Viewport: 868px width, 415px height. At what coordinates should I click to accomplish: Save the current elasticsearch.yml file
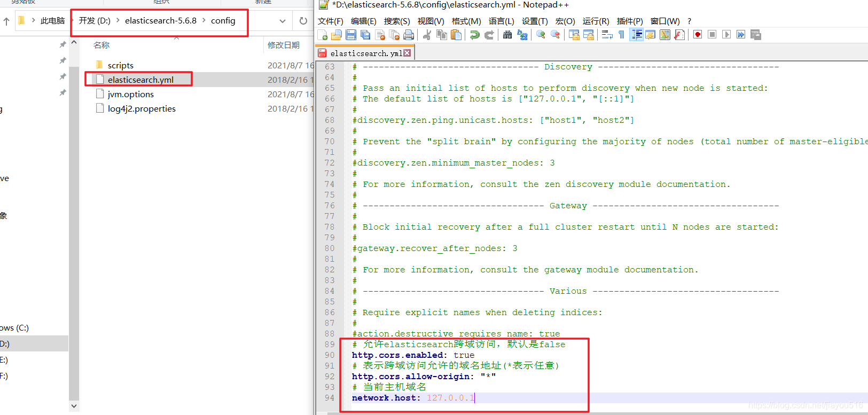[x=351, y=35]
